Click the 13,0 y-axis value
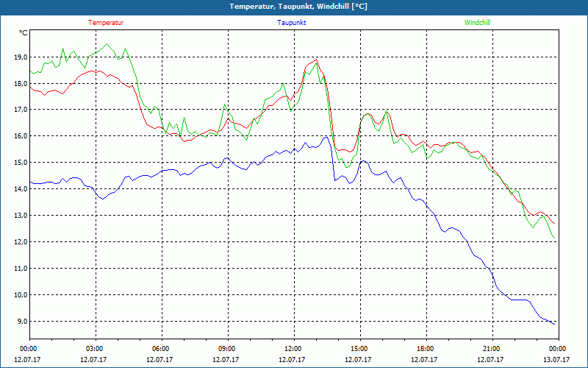 pos(21,216)
